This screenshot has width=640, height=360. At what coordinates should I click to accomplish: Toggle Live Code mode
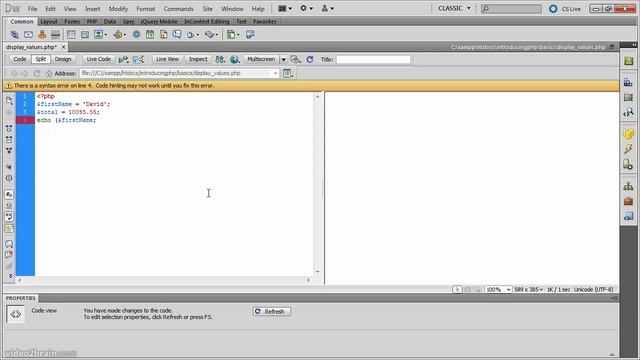(x=98, y=59)
